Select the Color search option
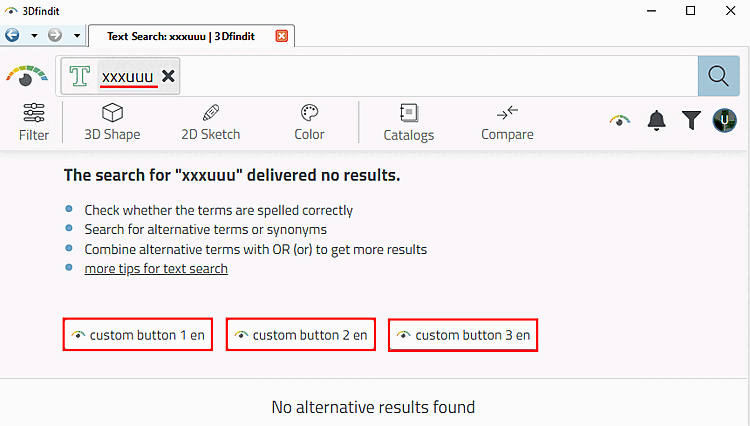The width and height of the screenshot is (750, 426). (x=309, y=122)
